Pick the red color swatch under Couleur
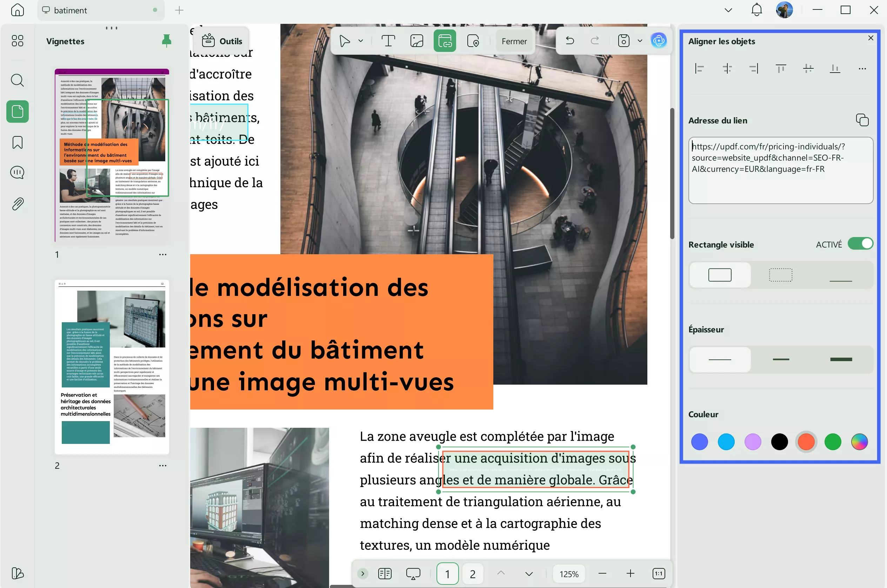887x588 pixels. click(806, 442)
